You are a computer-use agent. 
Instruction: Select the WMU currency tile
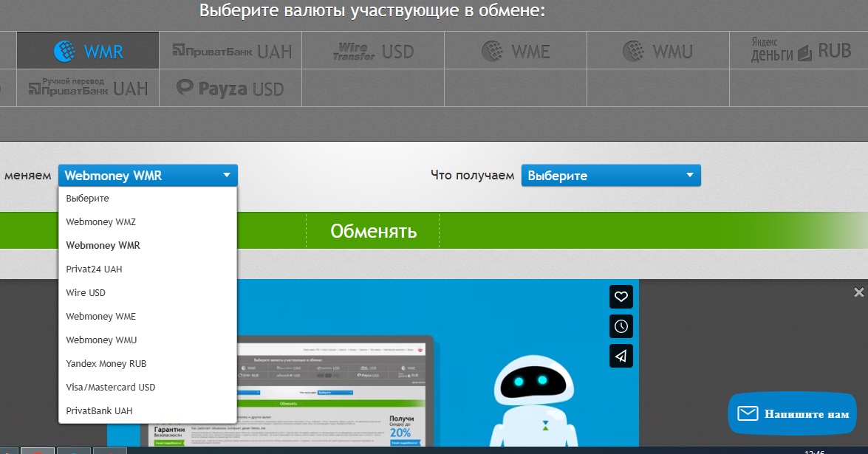[x=658, y=51]
